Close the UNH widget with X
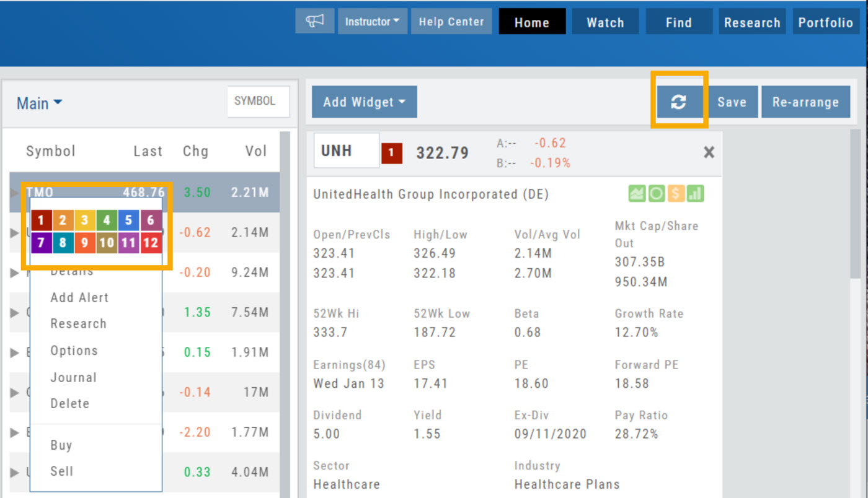868x498 pixels. 709,152
